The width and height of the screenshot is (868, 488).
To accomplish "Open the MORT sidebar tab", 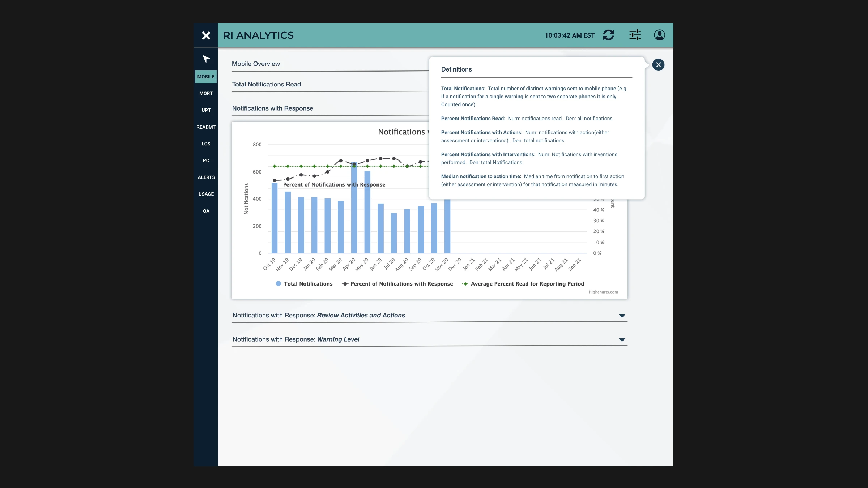I will coord(206,94).
